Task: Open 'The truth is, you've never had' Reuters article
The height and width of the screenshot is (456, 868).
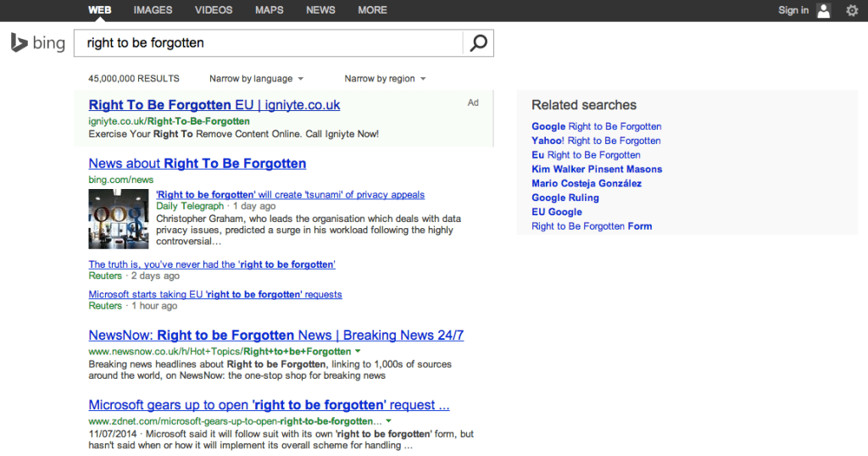Action: 212,264
